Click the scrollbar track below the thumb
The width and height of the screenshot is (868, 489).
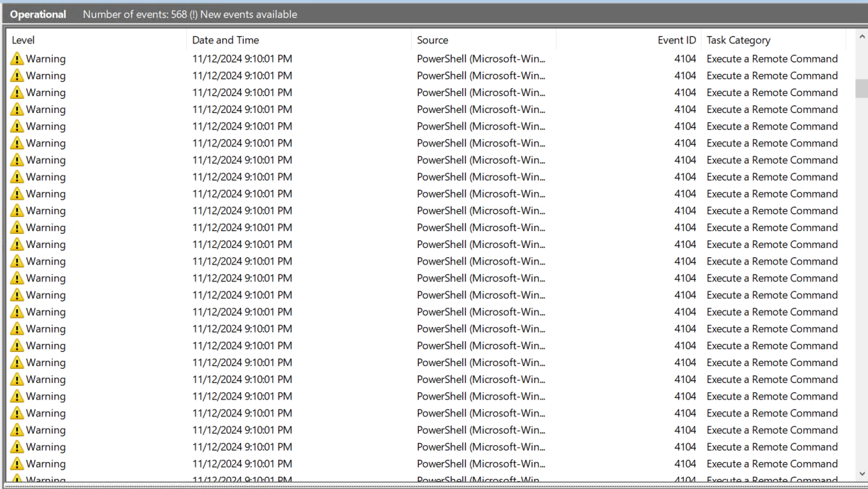point(862,284)
